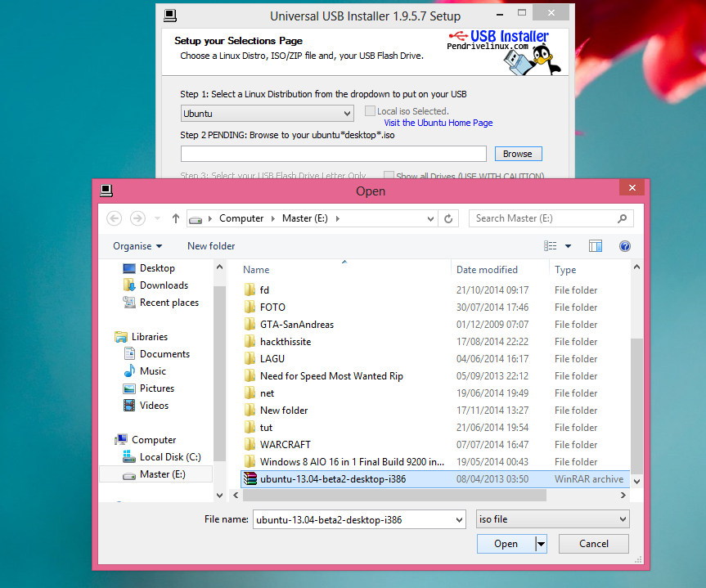Open the iso file type dropdown
This screenshot has width=706, height=588.
pyautogui.click(x=623, y=519)
